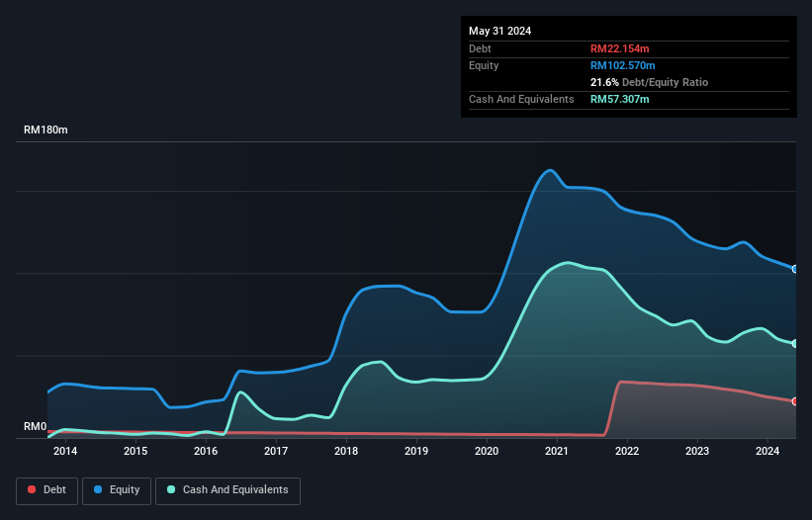Click the RM22.154m debt value
Image resolution: width=812 pixels, height=520 pixels.
pos(619,48)
